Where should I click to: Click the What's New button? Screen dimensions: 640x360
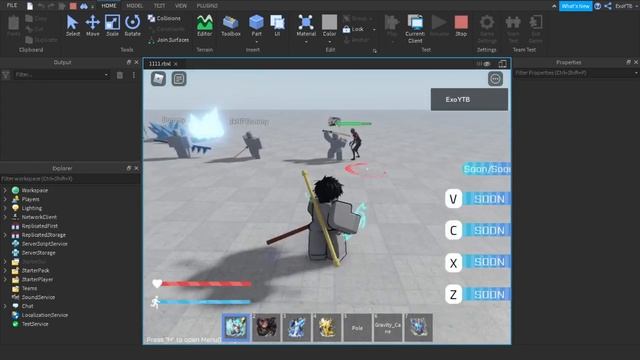pos(576,6)
